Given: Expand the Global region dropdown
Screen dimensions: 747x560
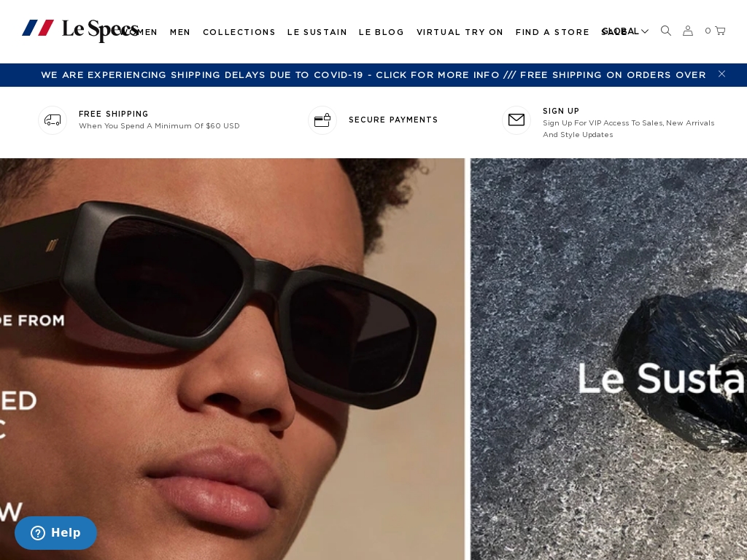Looking at the screenshot, I should (625, 31).
